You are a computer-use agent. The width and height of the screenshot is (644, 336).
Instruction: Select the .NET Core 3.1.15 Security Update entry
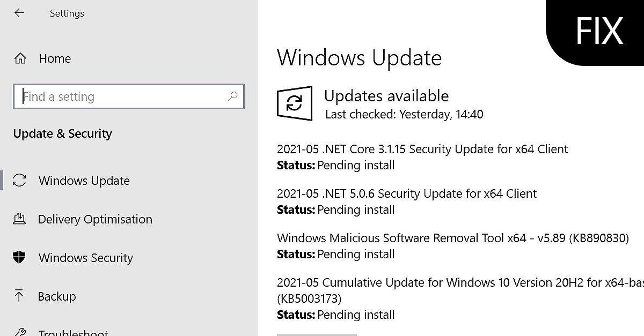pyautogui.click(x=422, y=150)
